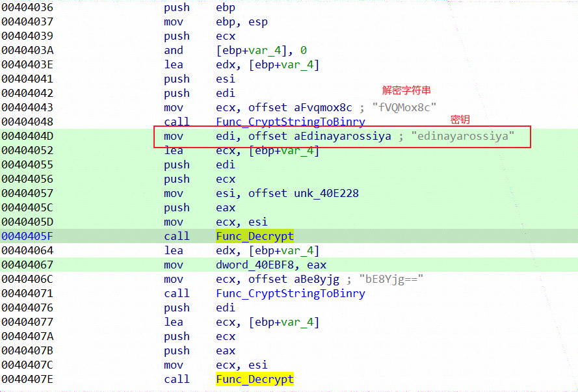Click push eax at address 0040407B
This screenshot has height=392, width=578.
[x=200, y=351]
